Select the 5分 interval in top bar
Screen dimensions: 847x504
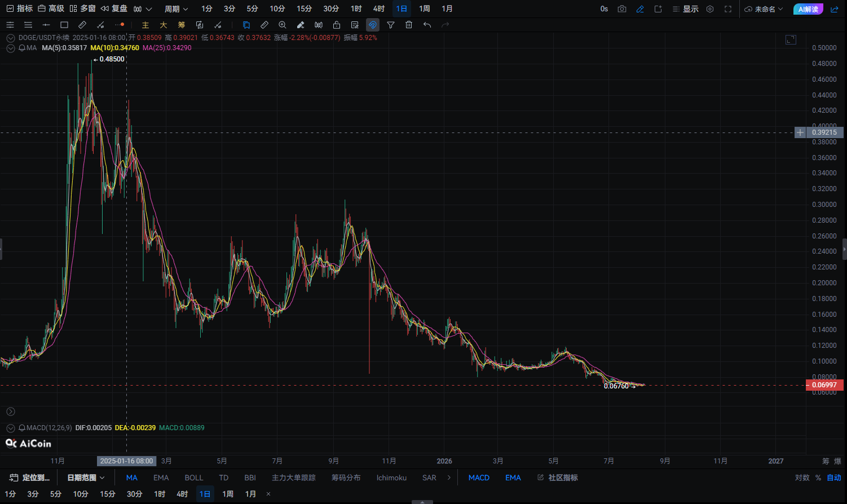click(x=252, y=9)
